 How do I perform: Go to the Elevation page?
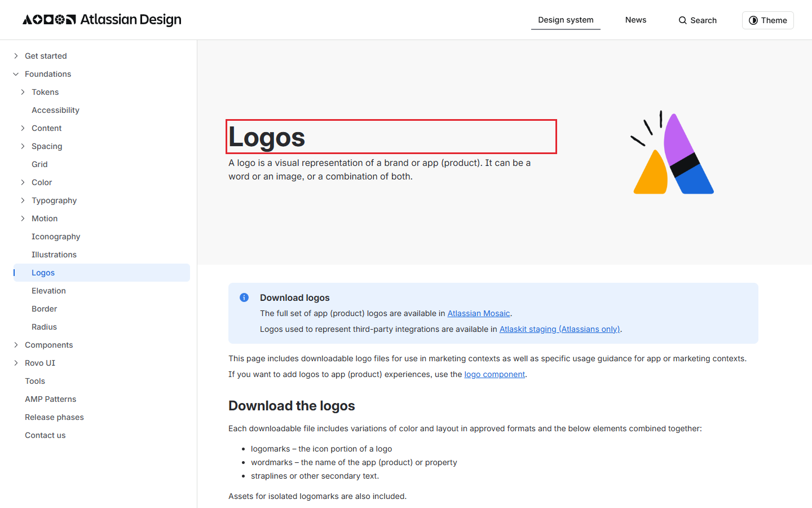48,291
